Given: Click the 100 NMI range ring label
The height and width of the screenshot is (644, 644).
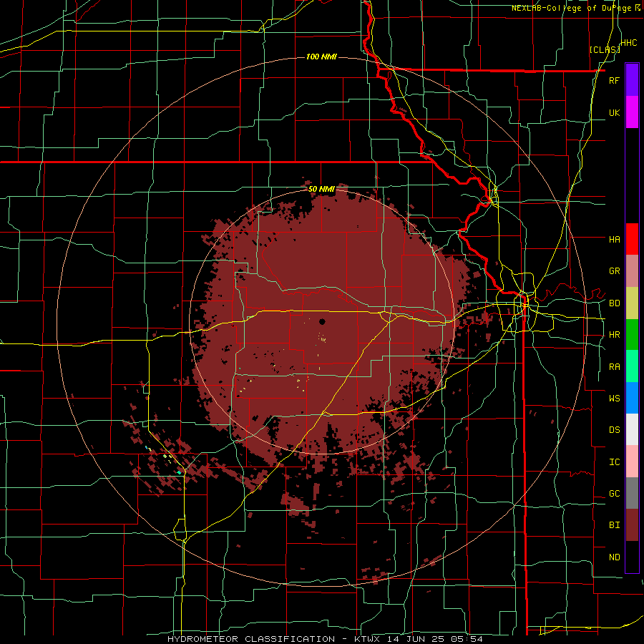Looking at the screenshot, I should point(321,57).
